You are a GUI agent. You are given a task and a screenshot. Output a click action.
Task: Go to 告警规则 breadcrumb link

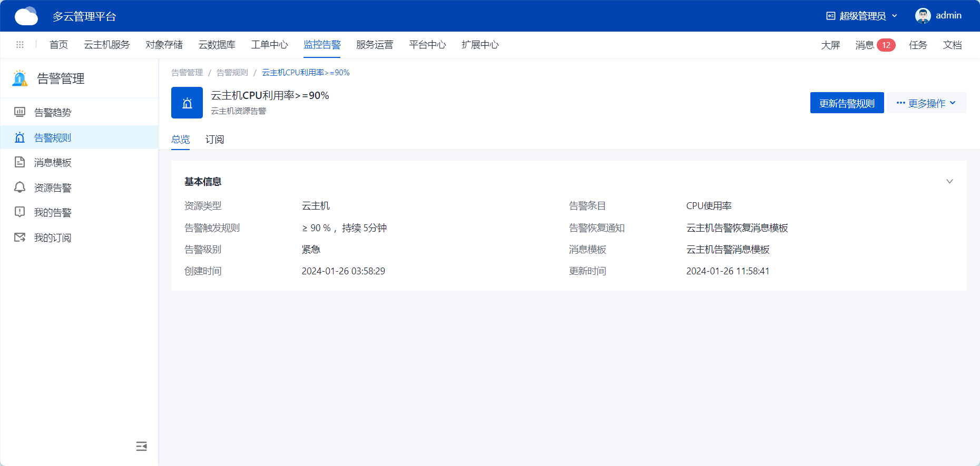coord(232,73)
